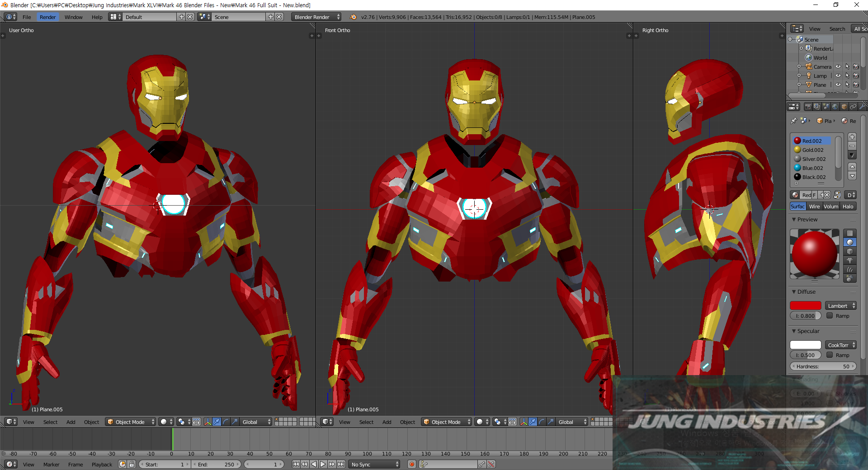The image size is (868, 470).
Task: Open Playback menu in timeline header
Action: click(x=102, y=465)
